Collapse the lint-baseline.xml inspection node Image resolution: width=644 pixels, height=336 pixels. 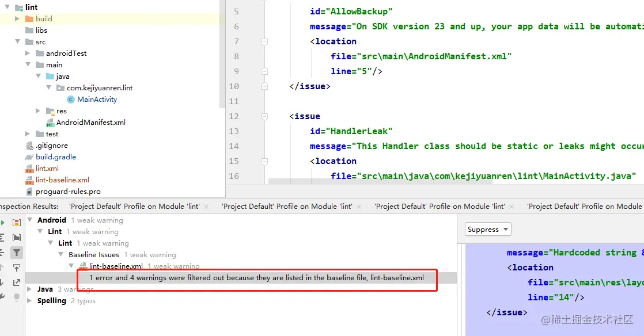[x=71, y=266]
